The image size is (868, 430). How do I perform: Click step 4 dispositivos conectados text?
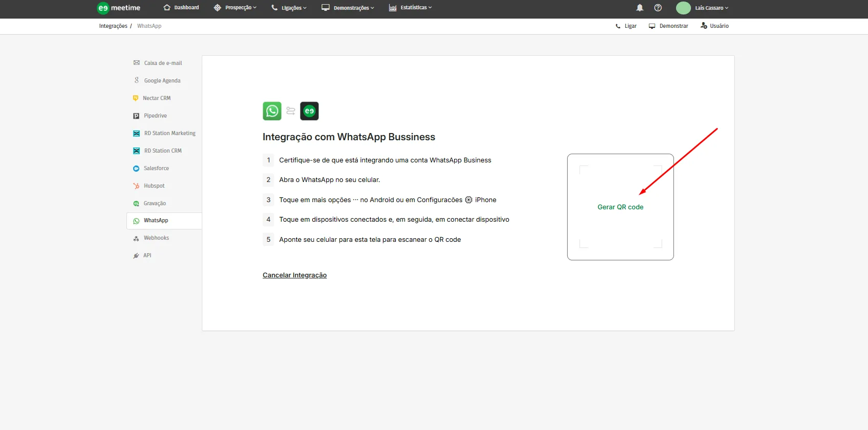tap(394, 220)
